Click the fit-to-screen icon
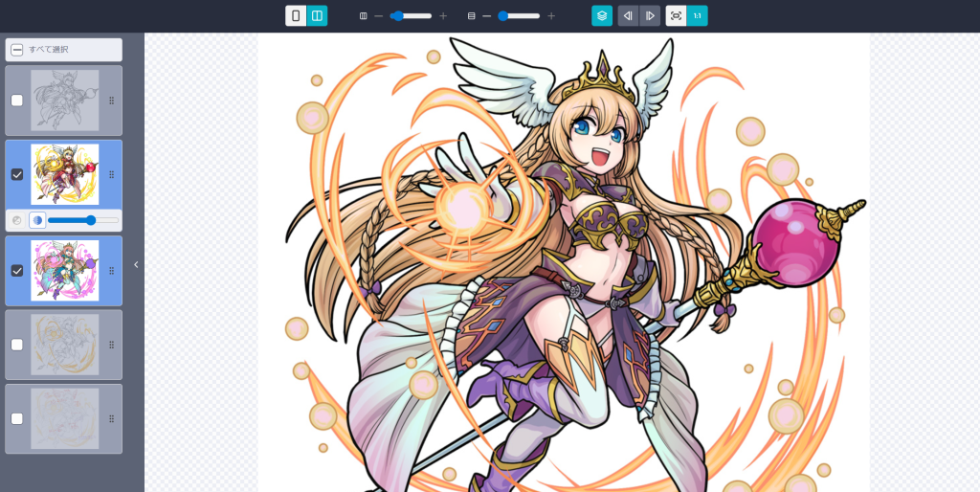Image resolution: width=980 pixels, height=492 pixels. 676,16
